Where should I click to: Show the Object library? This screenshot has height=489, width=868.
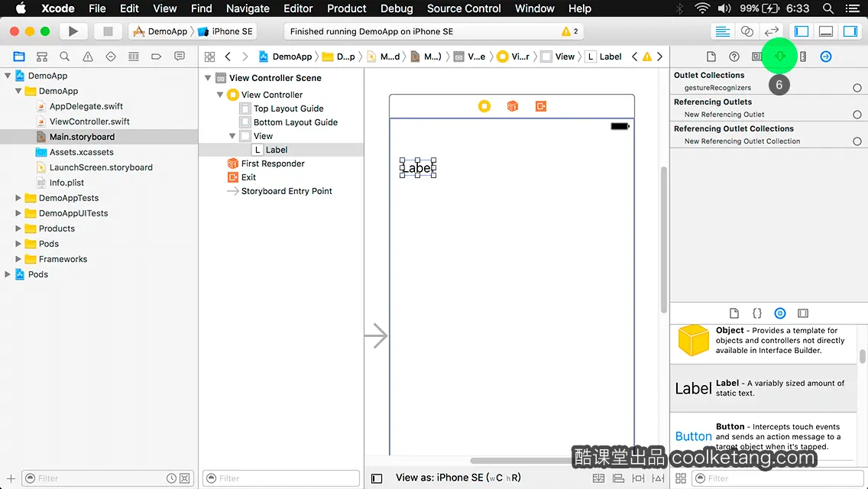(x=780, y=313)
